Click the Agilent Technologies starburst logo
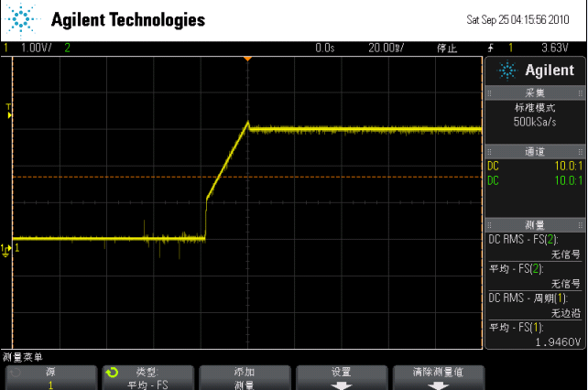 click(21, 20)
